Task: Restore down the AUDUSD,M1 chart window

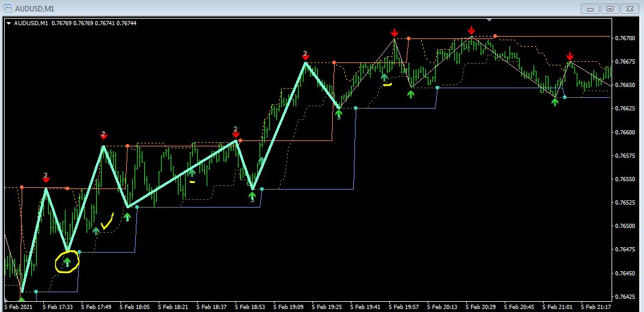Action: (610, 8)
